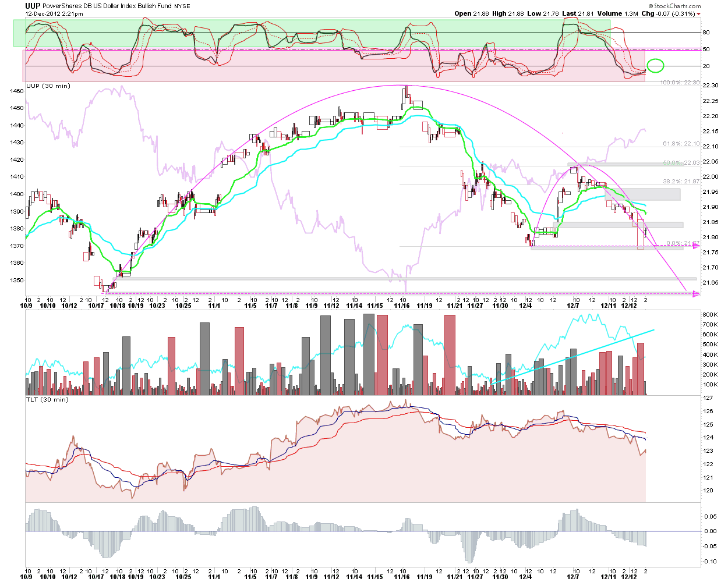Click the Last 21.81 value
This screenshot has height=582, width=728.
[x=578, y=13]
